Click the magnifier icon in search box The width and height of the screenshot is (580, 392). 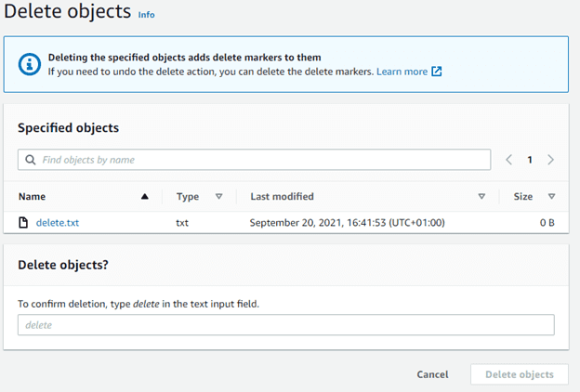tap(31, 160)
